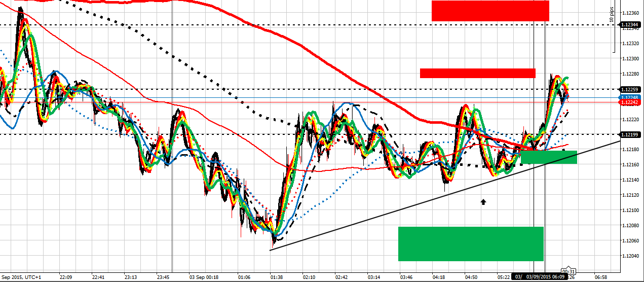Viewport: 644px width, 282px height.
Task: Click the 23:45 time axis label
Action: (163, 277)
